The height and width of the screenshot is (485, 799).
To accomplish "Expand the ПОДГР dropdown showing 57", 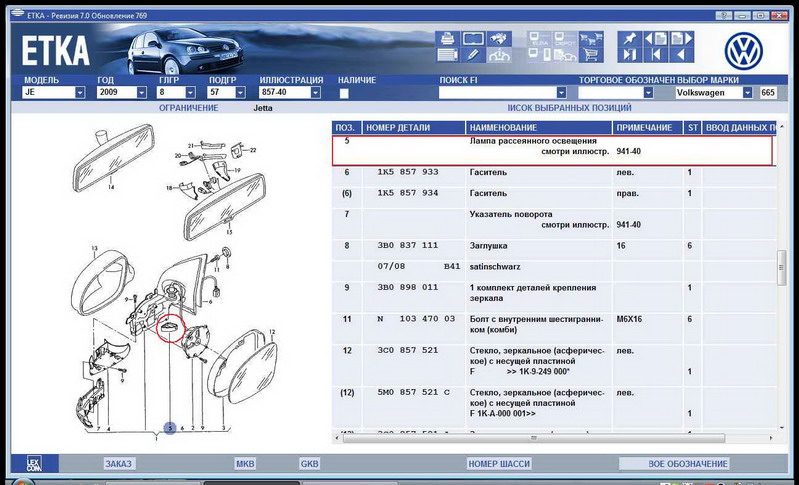I will [241, 93].
